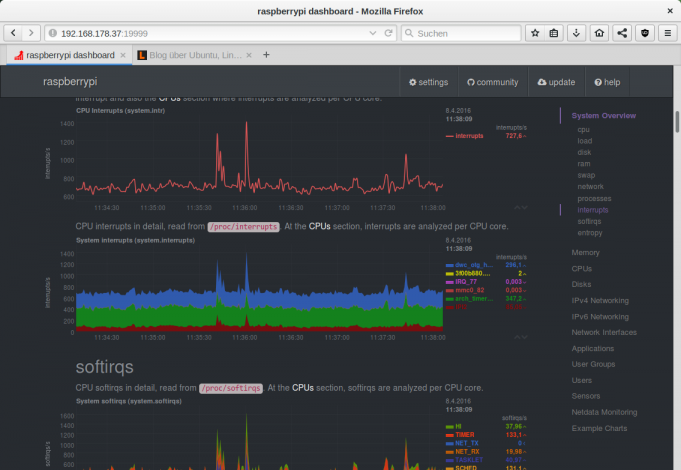Go to Firefox home page icon
The image size is (681, 470).
click(599, 33)
